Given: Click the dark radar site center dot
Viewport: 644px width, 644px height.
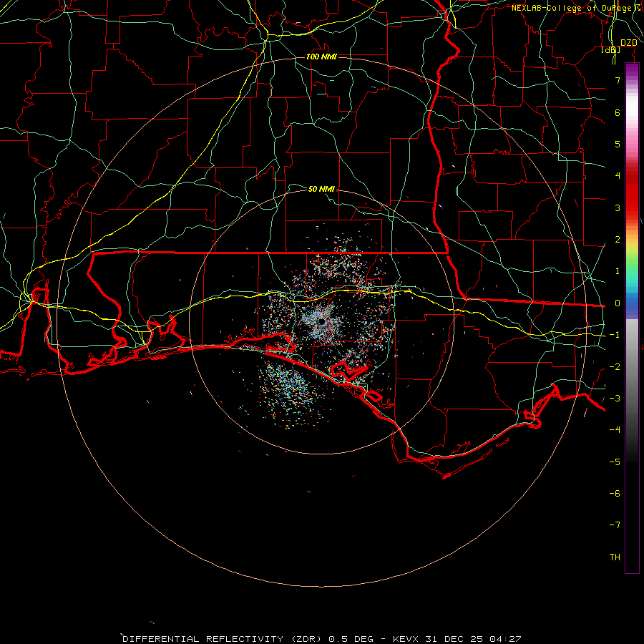Looking at the screenshot, I should coord(321,323).
